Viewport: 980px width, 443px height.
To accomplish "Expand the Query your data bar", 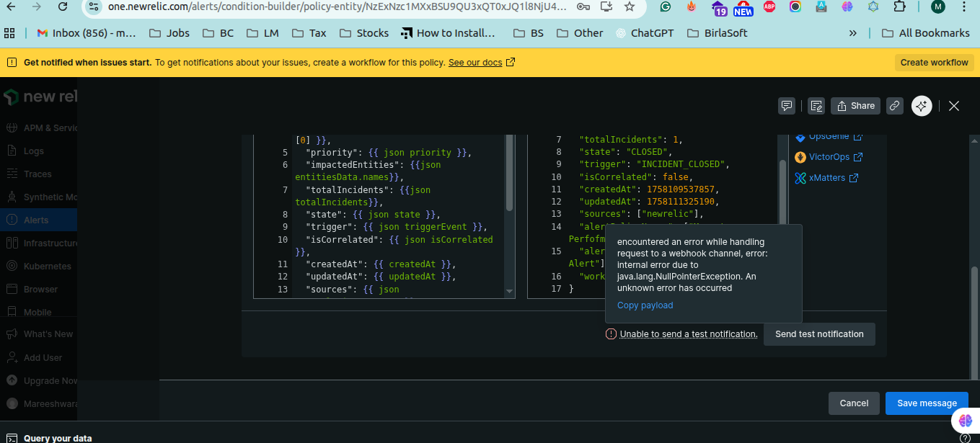I will point(490,437).
